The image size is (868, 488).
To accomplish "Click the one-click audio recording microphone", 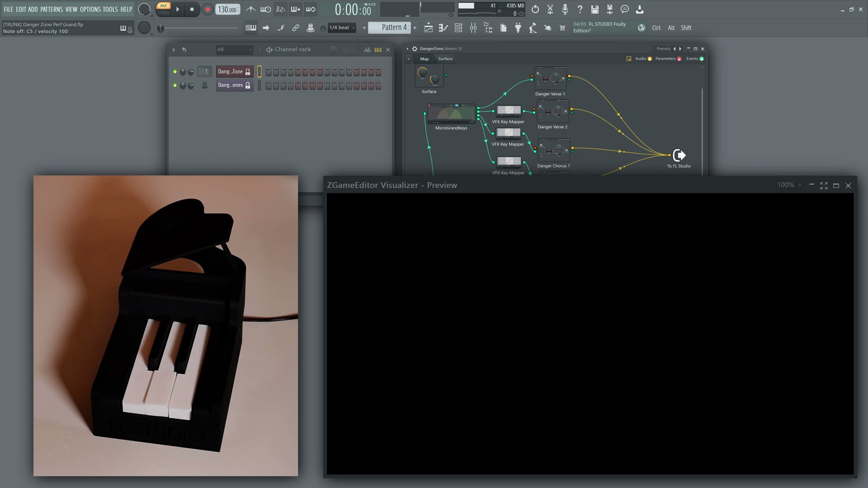I will click(x=565, y=9).
